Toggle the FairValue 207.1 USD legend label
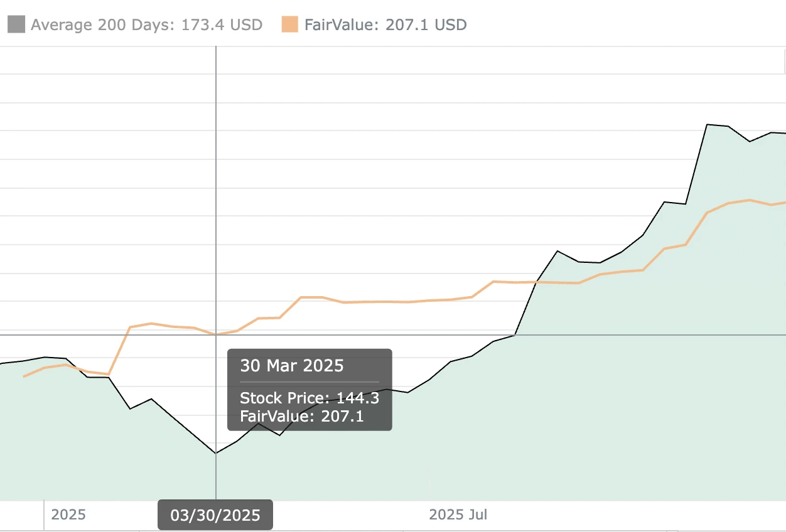 pyautogui.click(x=385, y=25)
